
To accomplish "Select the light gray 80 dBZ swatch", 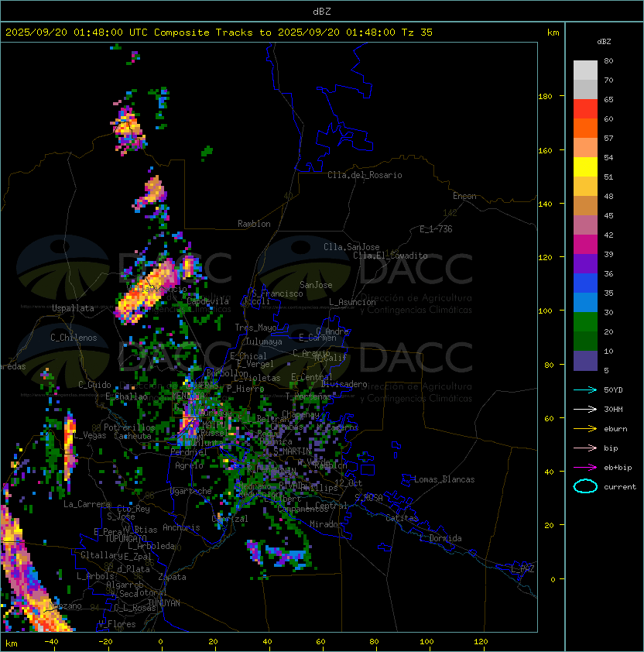I will (585, 70).
